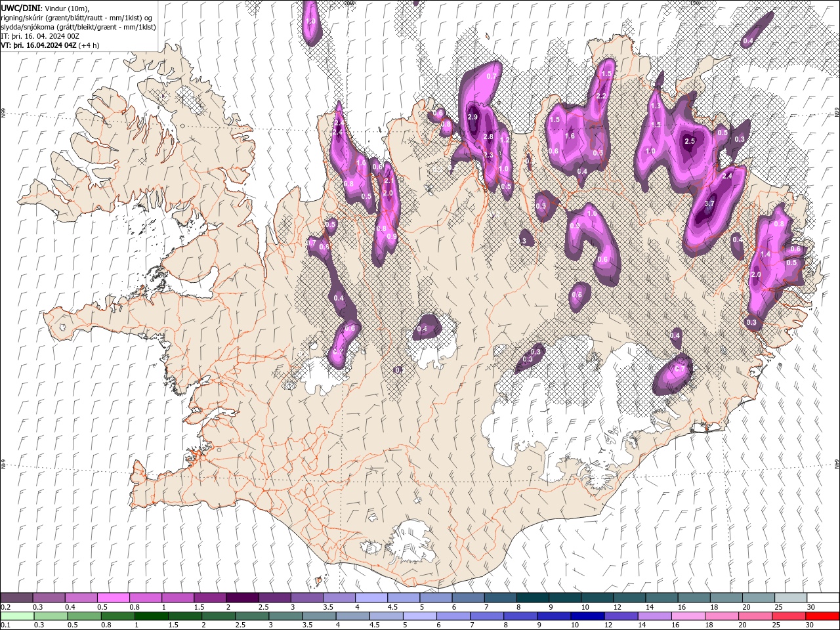
Task: Select the 'rigning/skúrir' legend description line
Action: coord(76,17)
